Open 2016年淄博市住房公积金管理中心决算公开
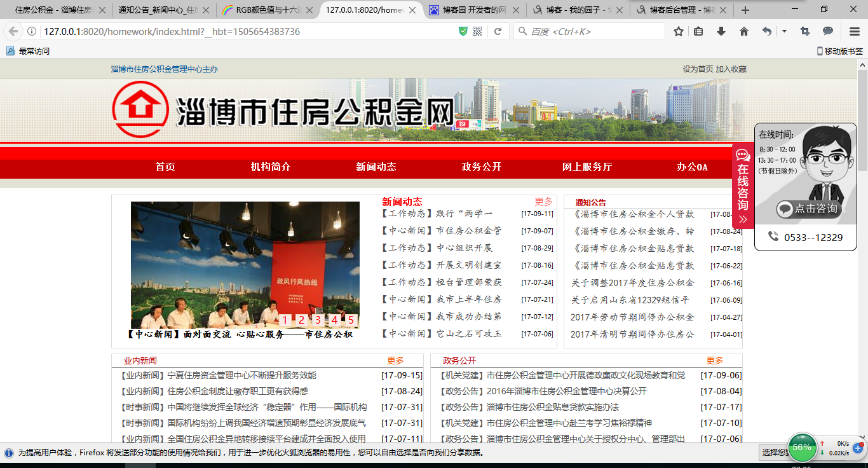The image size is (868, 468). coord(543,391)
